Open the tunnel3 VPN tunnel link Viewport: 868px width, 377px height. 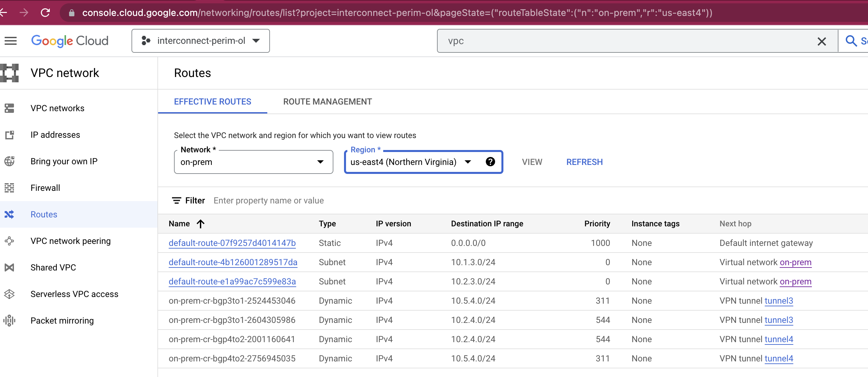[x=779, y=301]
